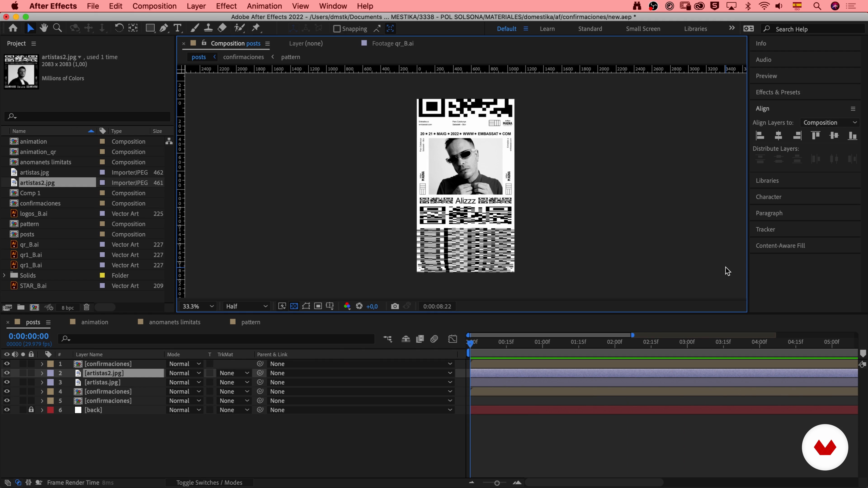Open Align Layers to Composition dropdown

point(830,123)
